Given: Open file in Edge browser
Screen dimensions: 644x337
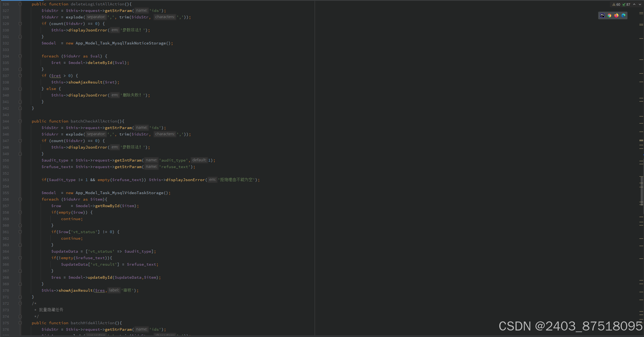Looking at the screenshot, I should click(x=623, y=15).
